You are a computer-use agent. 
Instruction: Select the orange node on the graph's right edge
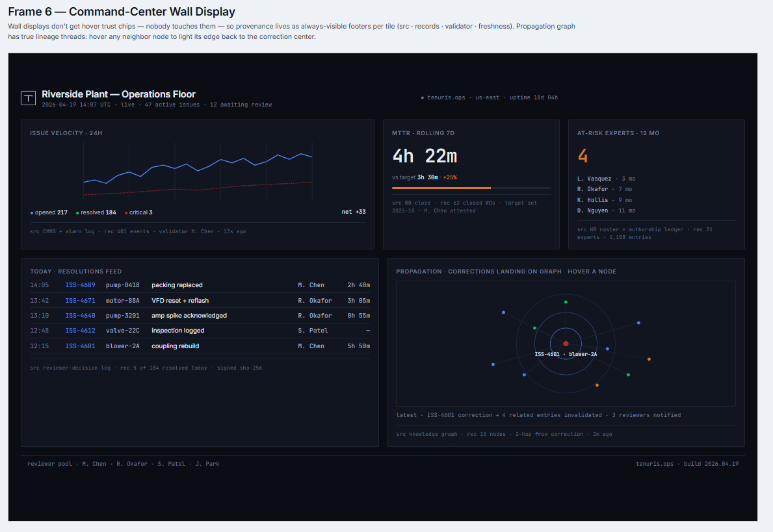pyautogui.click(x=649, y=359)
